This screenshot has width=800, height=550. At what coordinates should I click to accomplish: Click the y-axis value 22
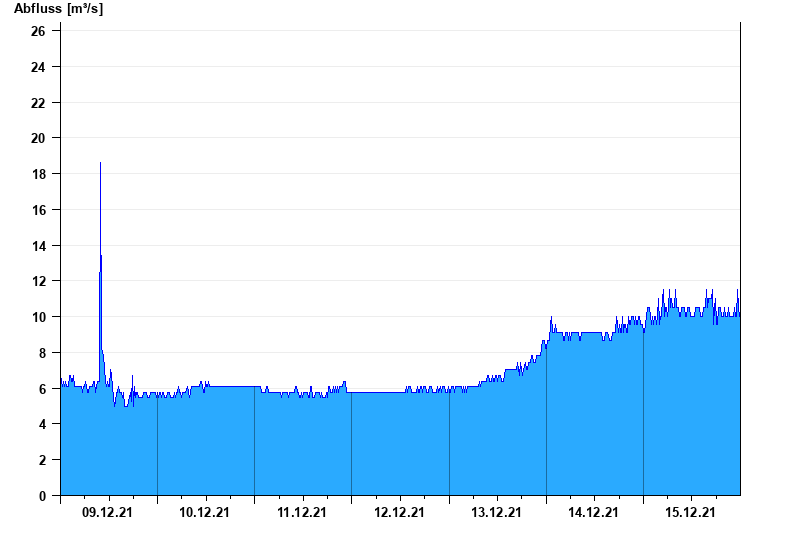pyautogui.click(x=39, y=103)
